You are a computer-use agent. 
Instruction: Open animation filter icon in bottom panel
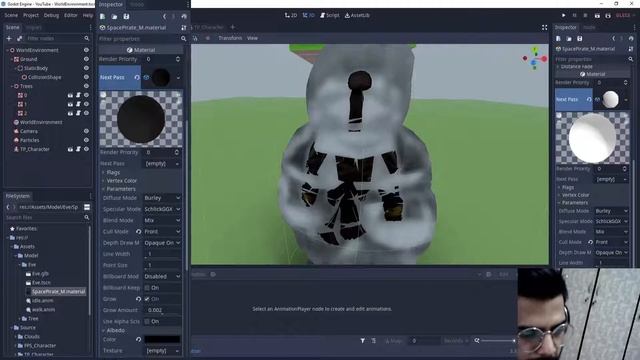[x=362, y=340]
